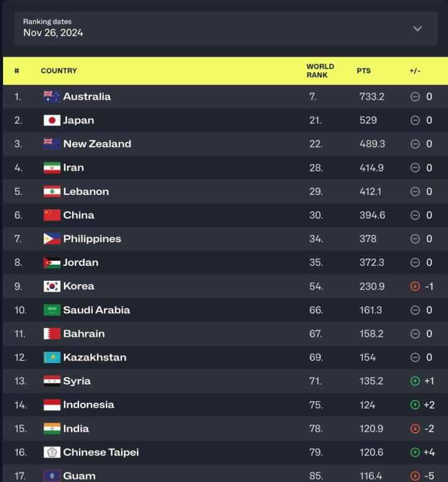Image resolution: width=448 pixels, height=482 pixels.
Task: Click the Saudi Arabia flag icon
Action: (x=52, y=310)
